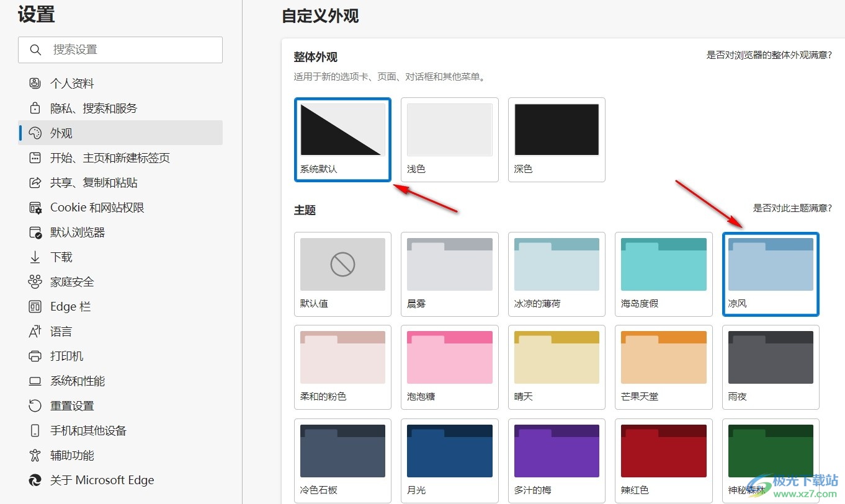The height and width of the screenshot is (504, 845).
Task: Choose the 晨雾 theme
Action: tap(450, 274)
